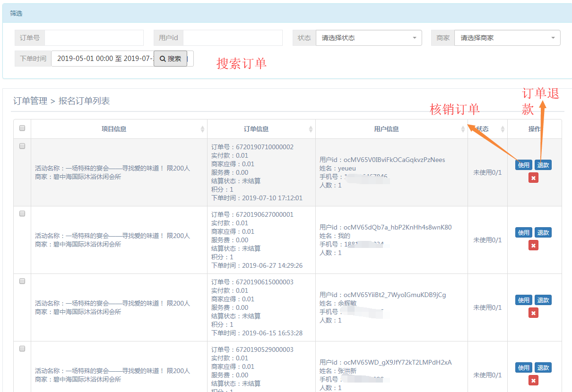The image size is (572, 392).
Task: Sort by 项目信息 column arrows
Action: tap(202, 129)
